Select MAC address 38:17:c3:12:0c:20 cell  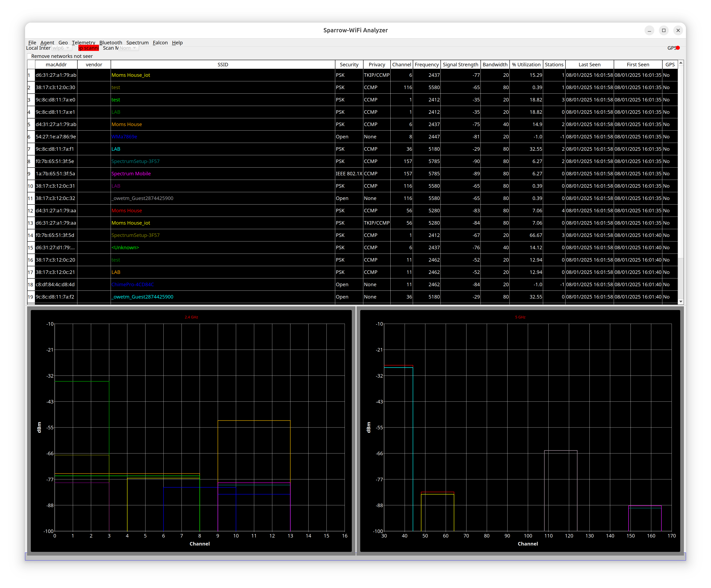pos(56,260)
